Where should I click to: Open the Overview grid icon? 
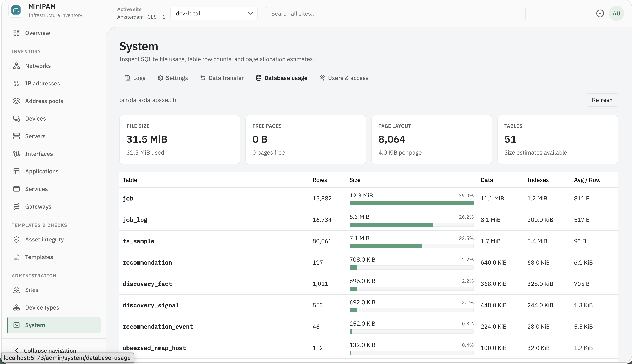[17, 33]
